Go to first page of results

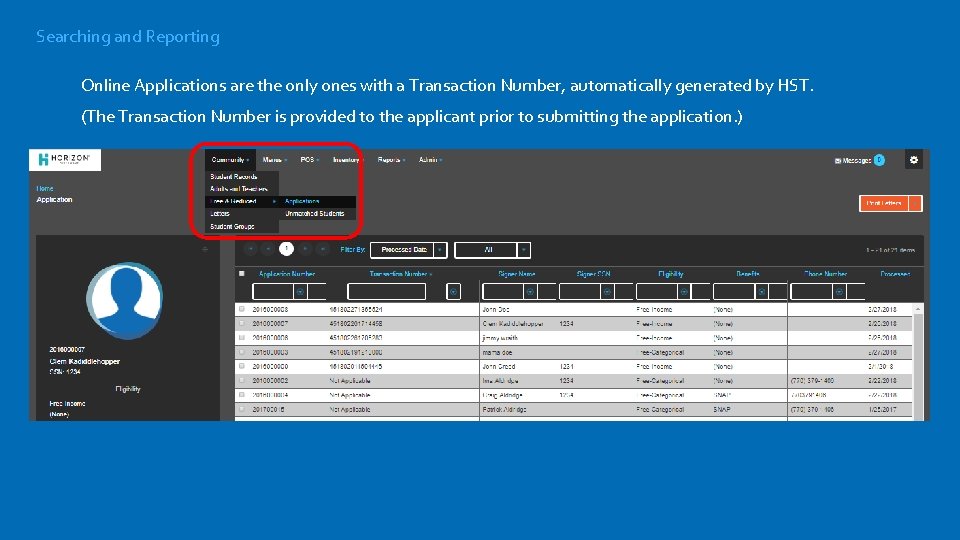tap(250, 249)
